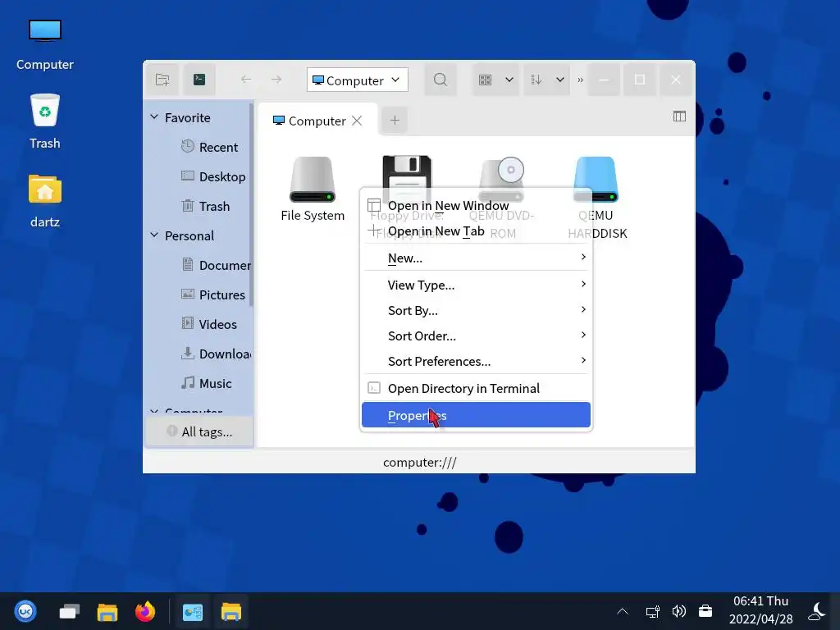The height and width of the screenshot is (630, 840).
Task: Choose Open Directory in Terminal
Action: pyautogui.click(x=476, y=388)
